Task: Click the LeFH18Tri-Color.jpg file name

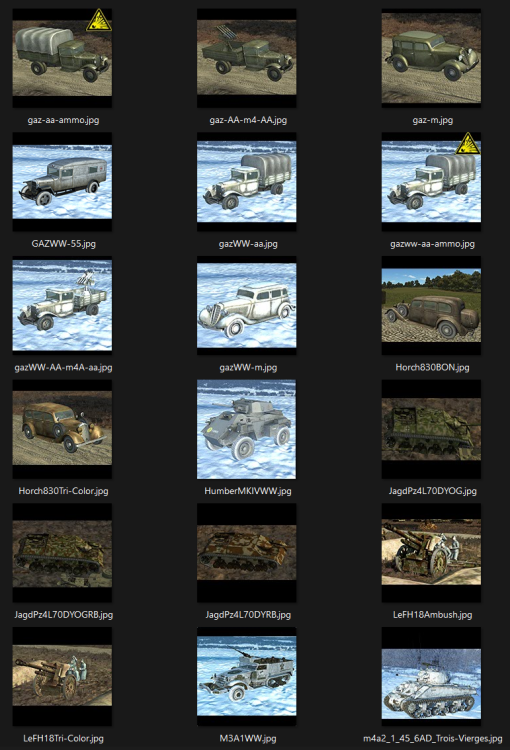Action: tap(63, 738)
